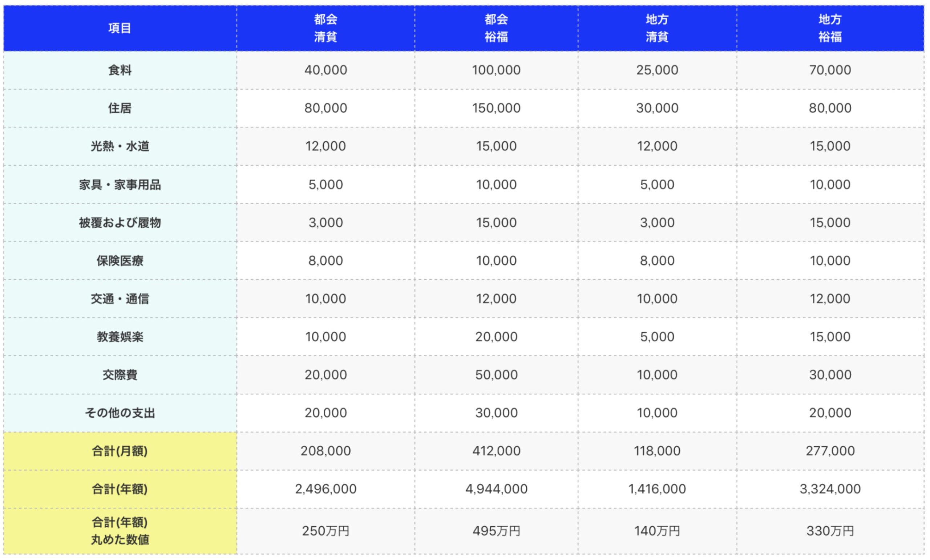Click 光熱・水道 value 12,000 under 地方 清貧
The image size is (930, 560).
tap(657, 146)
